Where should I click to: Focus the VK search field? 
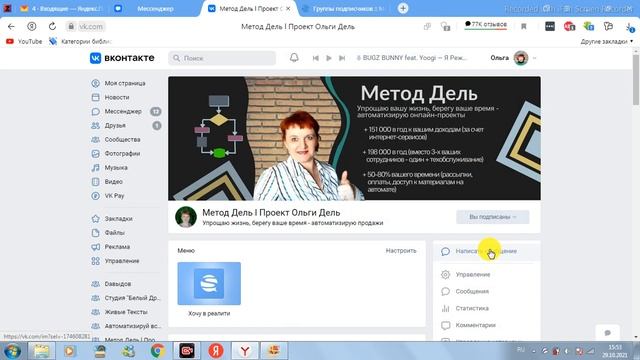coord(222,58)
